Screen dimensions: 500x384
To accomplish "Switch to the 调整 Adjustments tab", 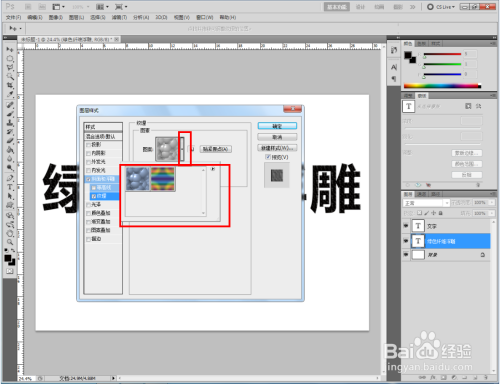I will 408,96.
